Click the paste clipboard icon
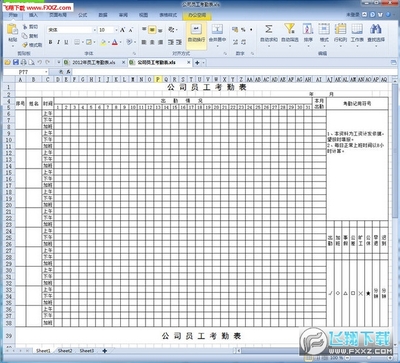The height and width of the screenshot is (363, 400). click(x=12, y=29)
